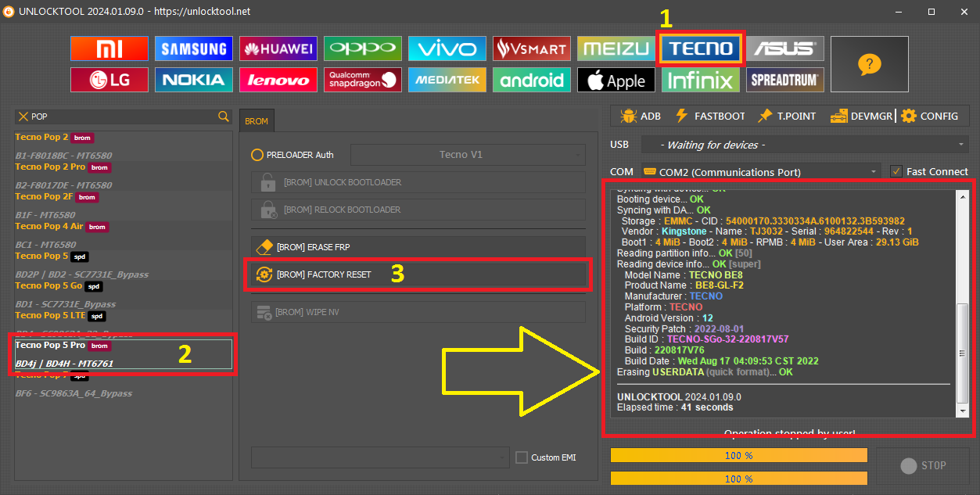Image resolution: width=980 pixels, height=495 pixels.
Task: Open the MediaTek chipset tile
Action: point(447,80)
